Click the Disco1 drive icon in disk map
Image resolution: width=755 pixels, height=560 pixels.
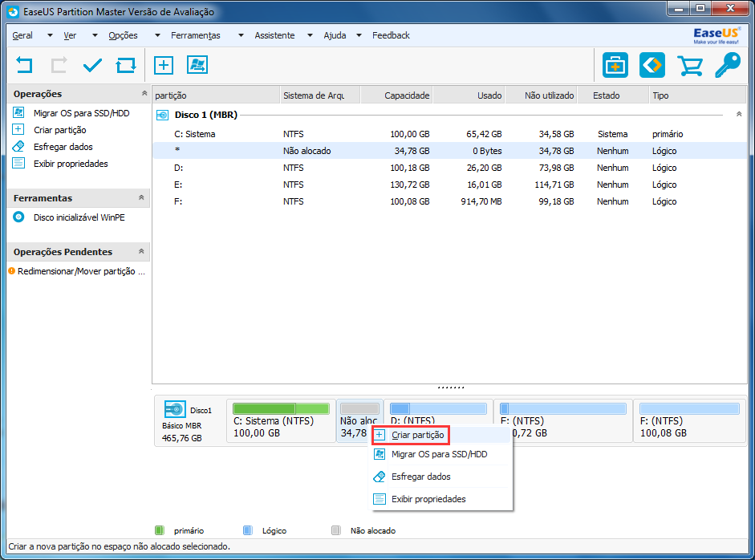tap(174, 410)
